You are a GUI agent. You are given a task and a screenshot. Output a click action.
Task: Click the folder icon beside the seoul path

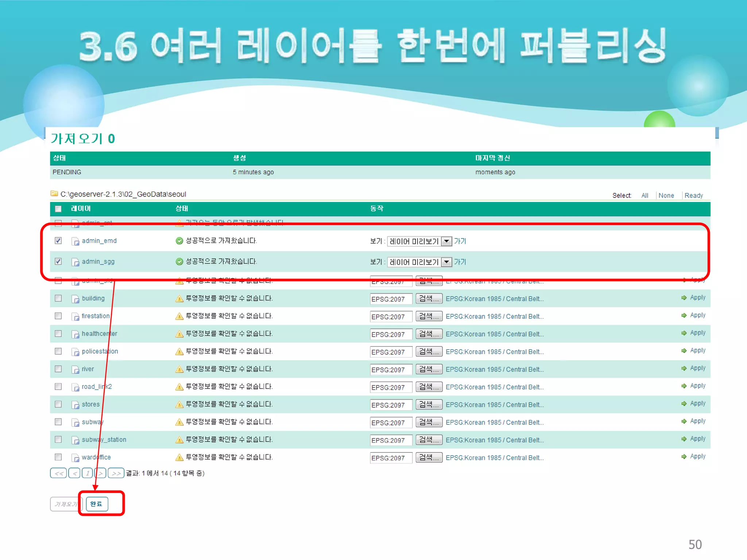(54, 194)
